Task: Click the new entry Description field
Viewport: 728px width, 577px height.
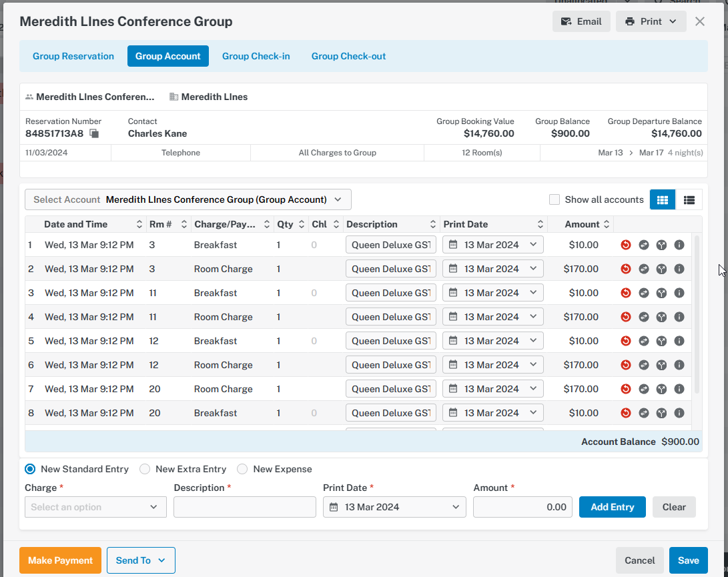Action: click(x=245, y=508)
